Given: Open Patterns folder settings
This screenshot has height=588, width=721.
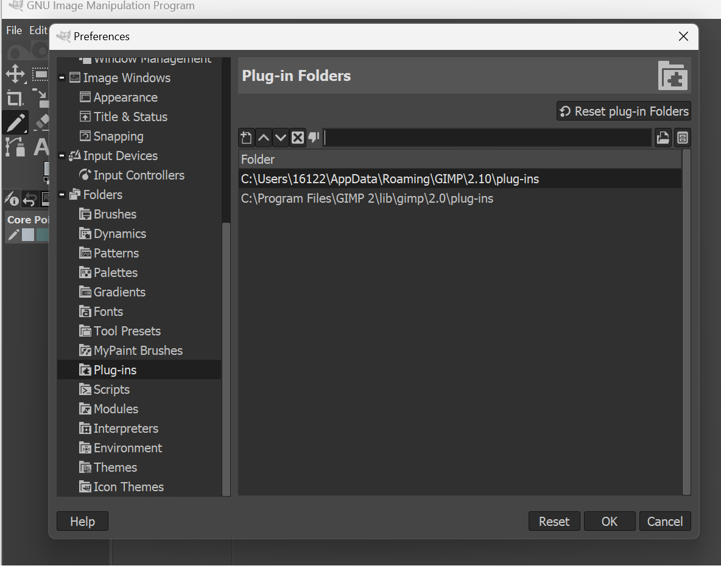Looking at the screenshot, I should pyautogui.click(x=116, y=253).
